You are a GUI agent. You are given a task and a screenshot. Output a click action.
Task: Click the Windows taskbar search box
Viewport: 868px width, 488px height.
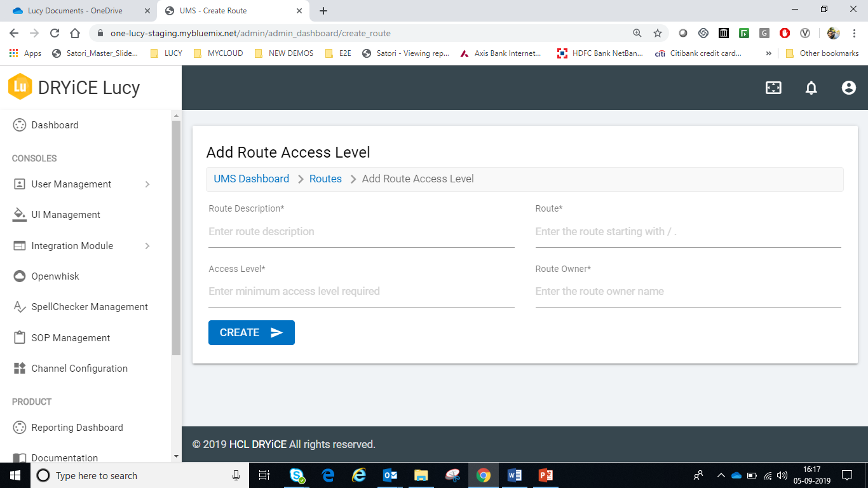[139, 475]
